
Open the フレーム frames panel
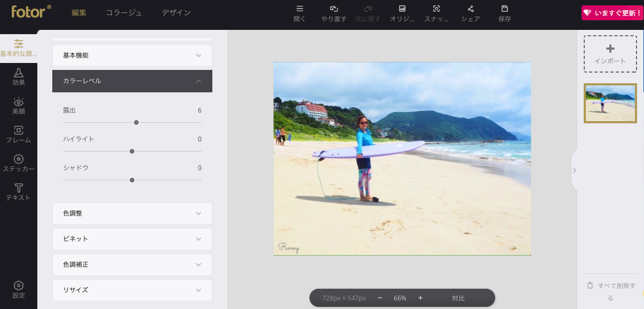[x=19, y=134]
